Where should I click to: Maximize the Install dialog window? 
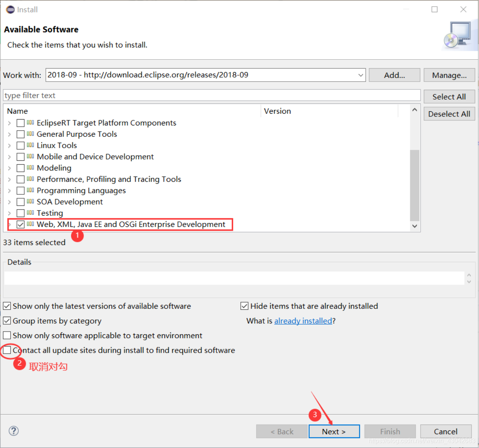[435, 9]
